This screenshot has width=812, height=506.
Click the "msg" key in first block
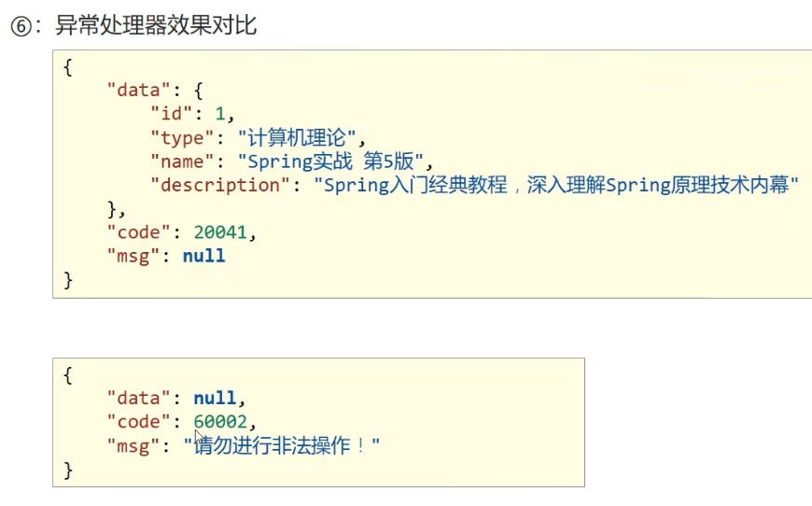[133, 257]
